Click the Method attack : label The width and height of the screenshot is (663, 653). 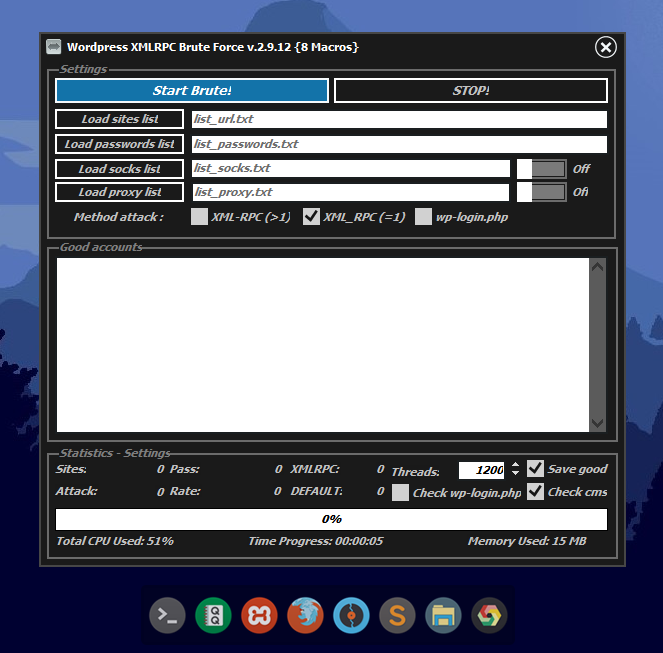[119, 217]
